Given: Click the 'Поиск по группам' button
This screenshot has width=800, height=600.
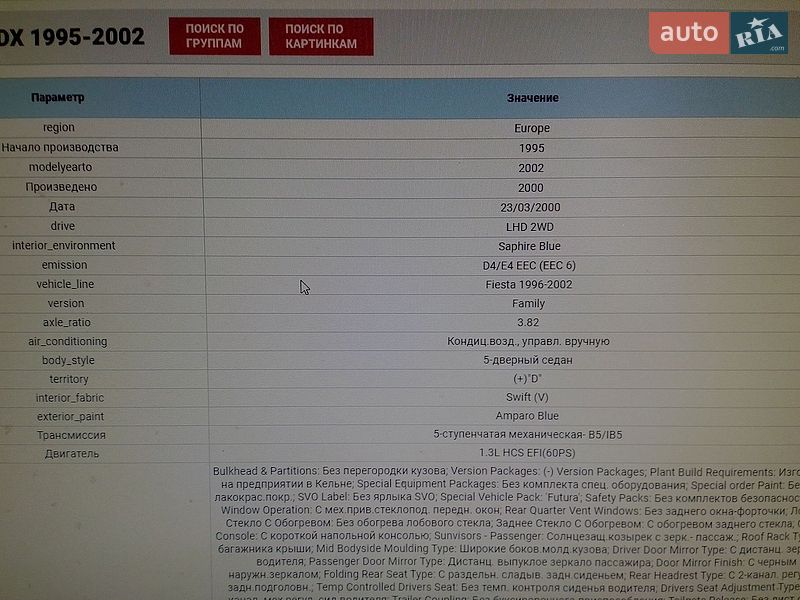Looking at the screenshot, I should click(215, 36).
